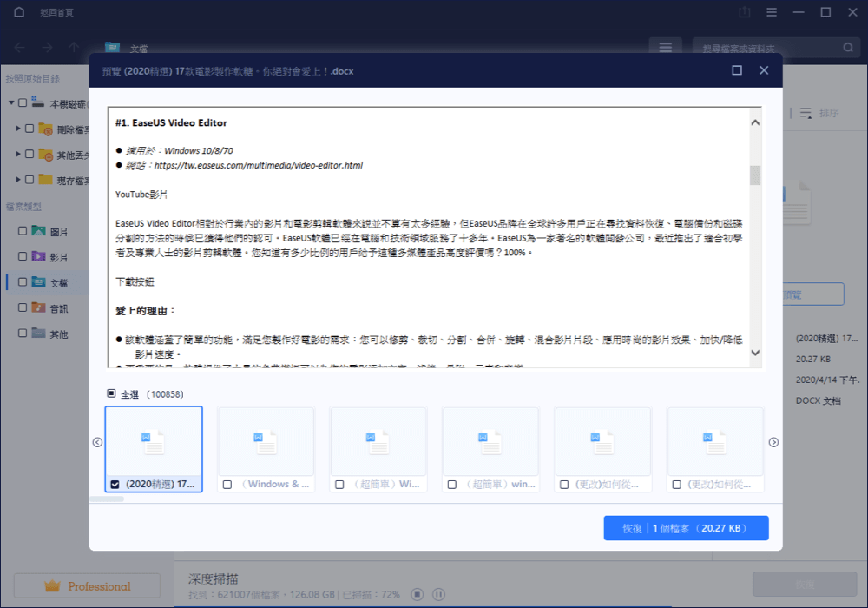Check the (Windows & ... file checkbox
Image resolution: width=868 pixels, height=608 pixels.
[227, 485]
